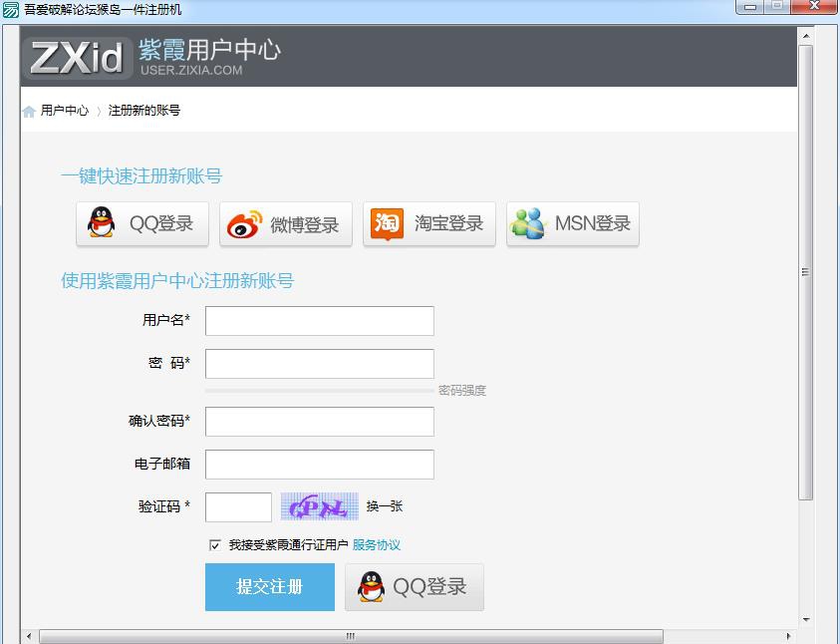The width and height of the screenshot is (840, 644).
Task: Sign in with 微博登录 button
Action: coord(286,224)
